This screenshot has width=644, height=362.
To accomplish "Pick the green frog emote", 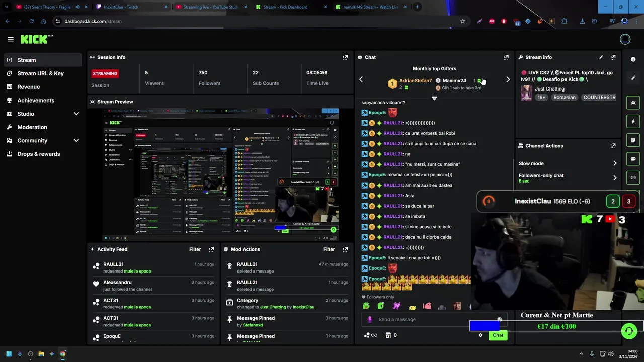I will pyautogui.click(x=366, y=306).
